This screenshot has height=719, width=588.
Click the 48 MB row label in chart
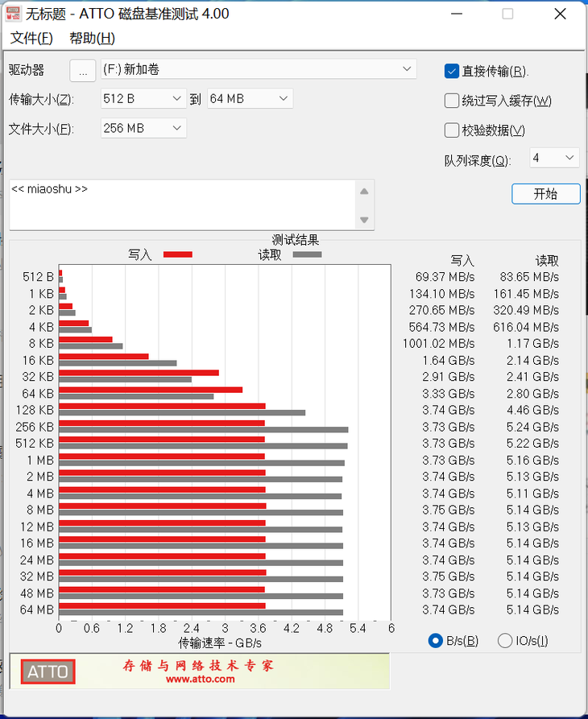pos(37,593)
